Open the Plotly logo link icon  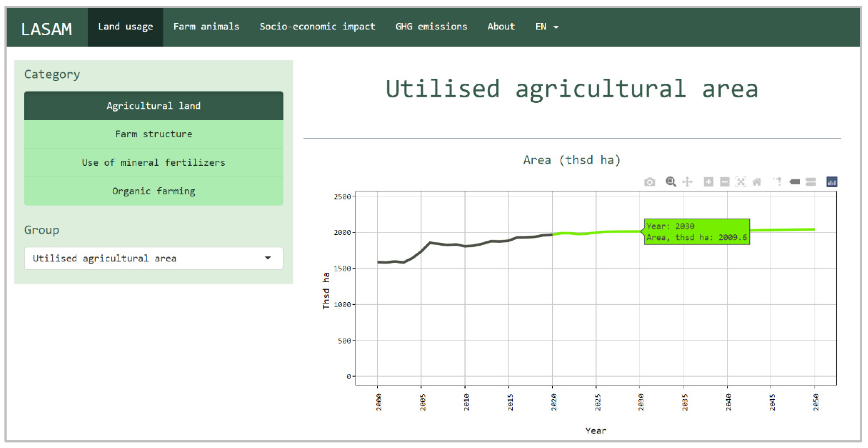(x=832, y=182)
